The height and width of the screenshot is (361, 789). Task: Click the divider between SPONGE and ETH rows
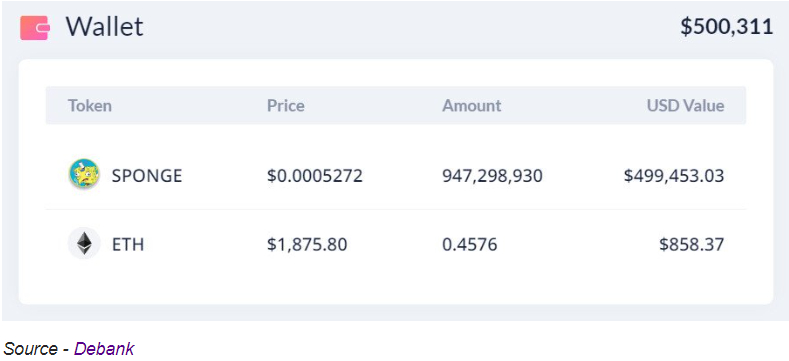[x=396, y=209]
